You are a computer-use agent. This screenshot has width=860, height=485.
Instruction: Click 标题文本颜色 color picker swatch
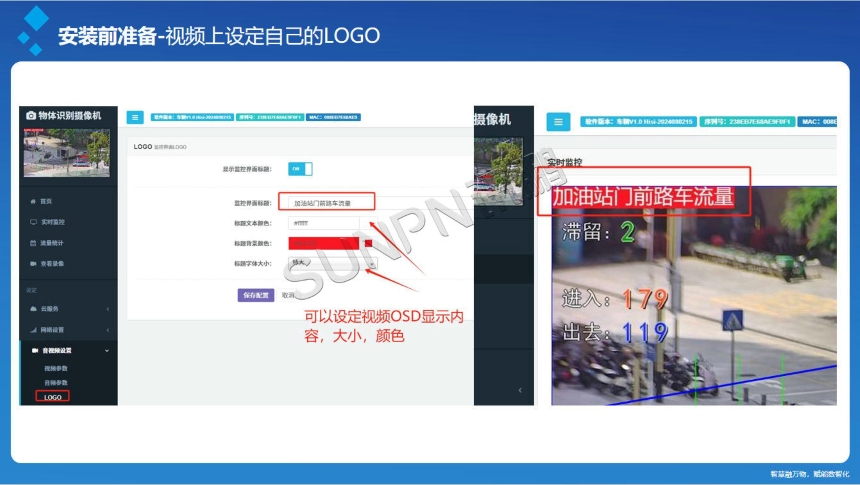(368, 223)
